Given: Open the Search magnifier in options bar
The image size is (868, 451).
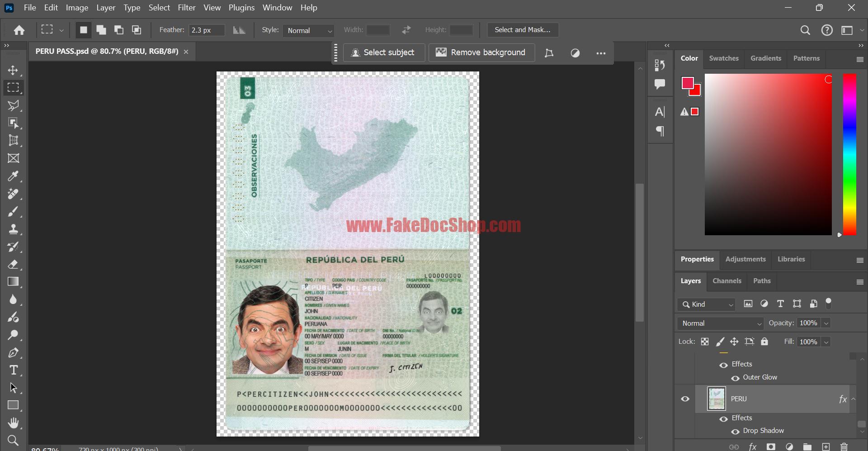Looking at the screenshot, I should (805, 30).
